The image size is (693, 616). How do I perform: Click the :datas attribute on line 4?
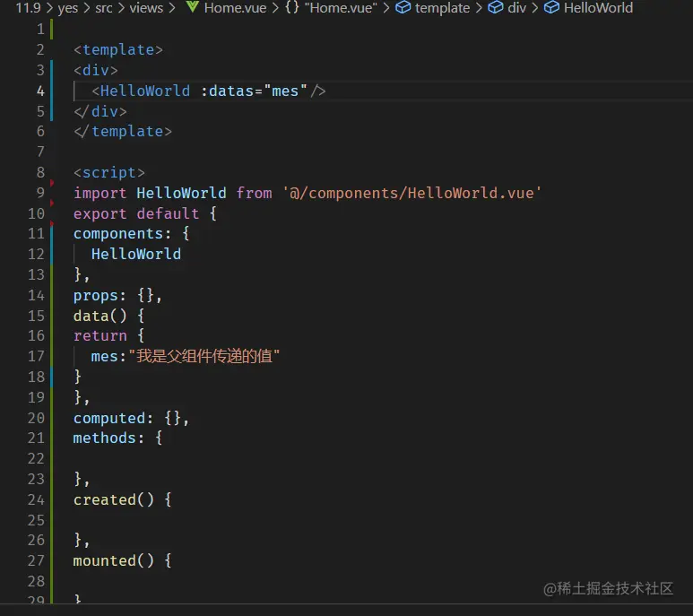(227, 91)
